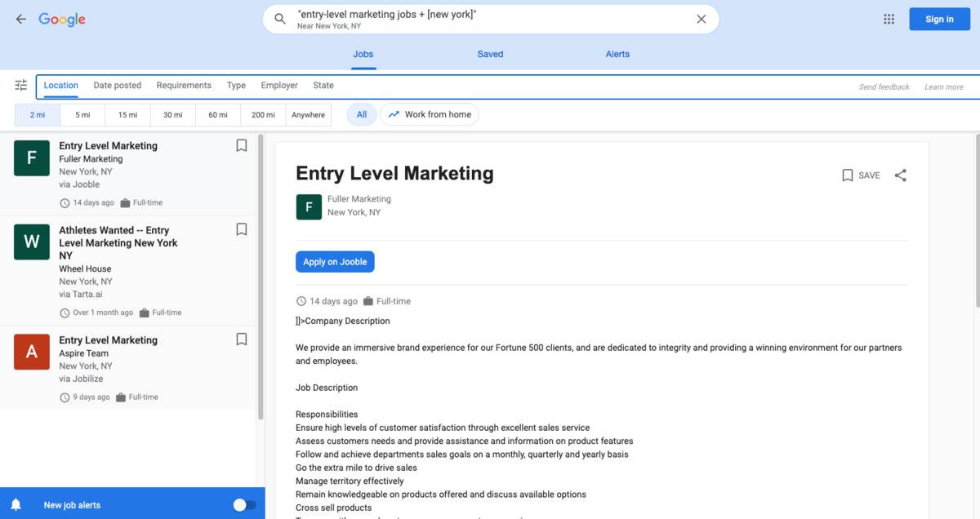Select the State filter tab
This screenshot has height=519, width=980.
tap(323, 85)
